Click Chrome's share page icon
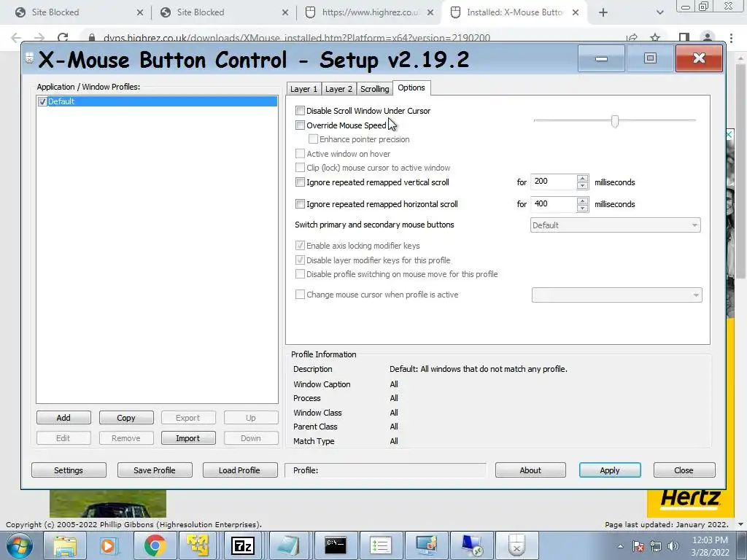This screenshot has width=747, height=560. coord(632,38)
